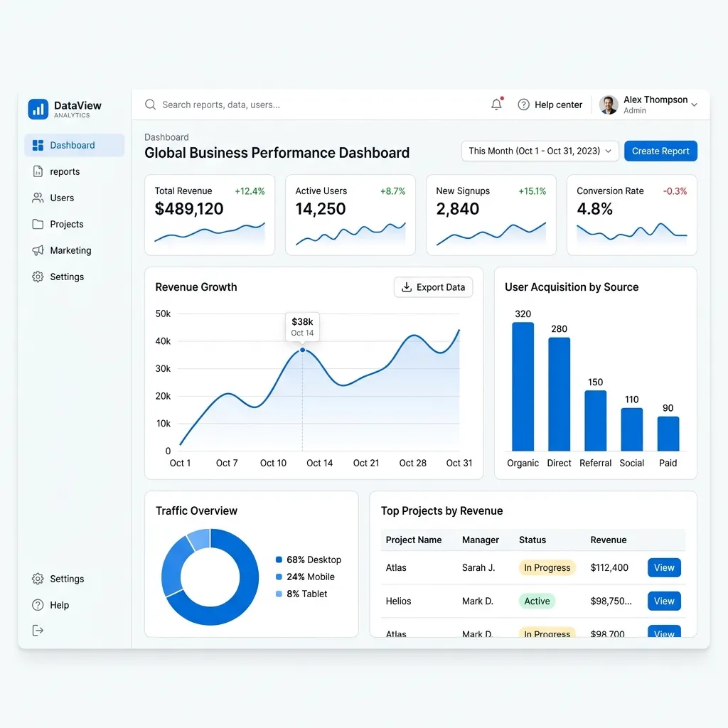728x728 pixels.
Task: Click the Projects folder icon
Action: [x=38, y=224]
